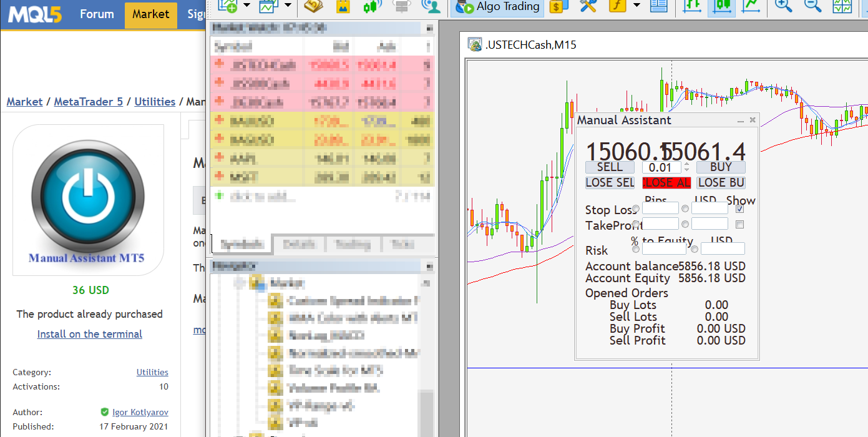868x437 pixels.
Task: Close the Manual Assistant panel
Action: coord(753,120)
